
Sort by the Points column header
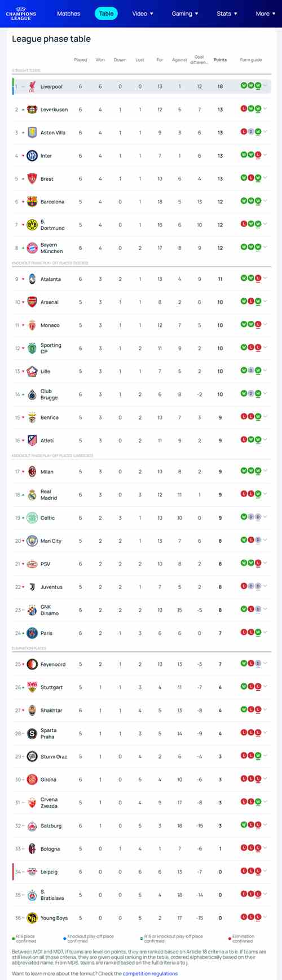point(220,59)
